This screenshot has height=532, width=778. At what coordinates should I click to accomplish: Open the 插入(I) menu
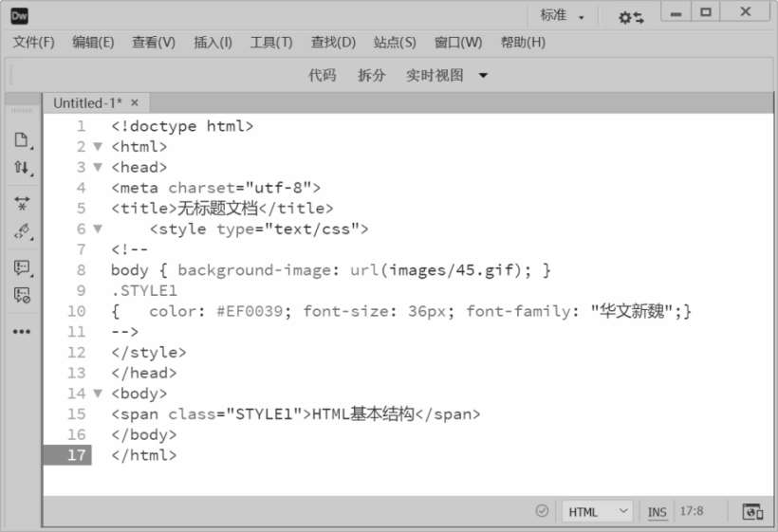[213, 43]
